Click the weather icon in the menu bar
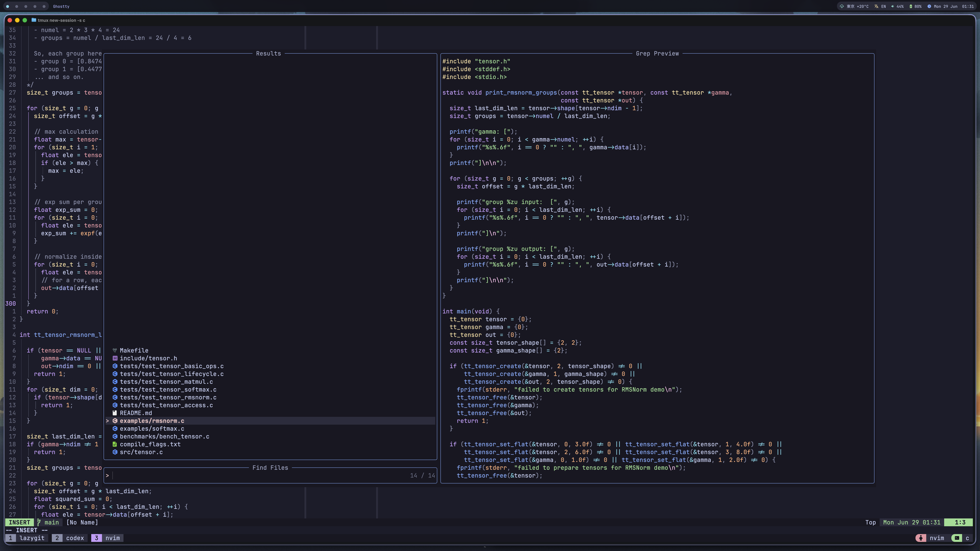The image size is (980, 551). click(x=842, y=7)
